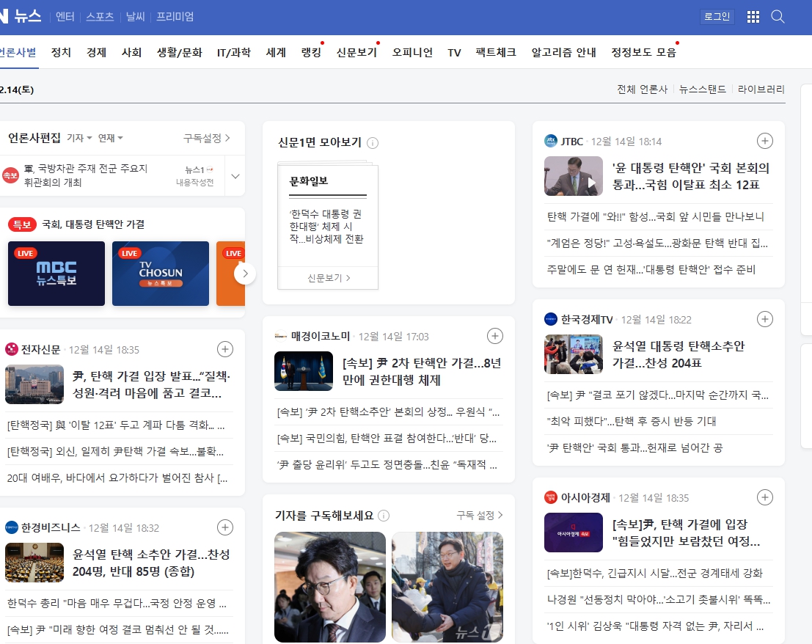Go to 날씨 section in header
The image size is (812, 644).
(x=136, y=17)
